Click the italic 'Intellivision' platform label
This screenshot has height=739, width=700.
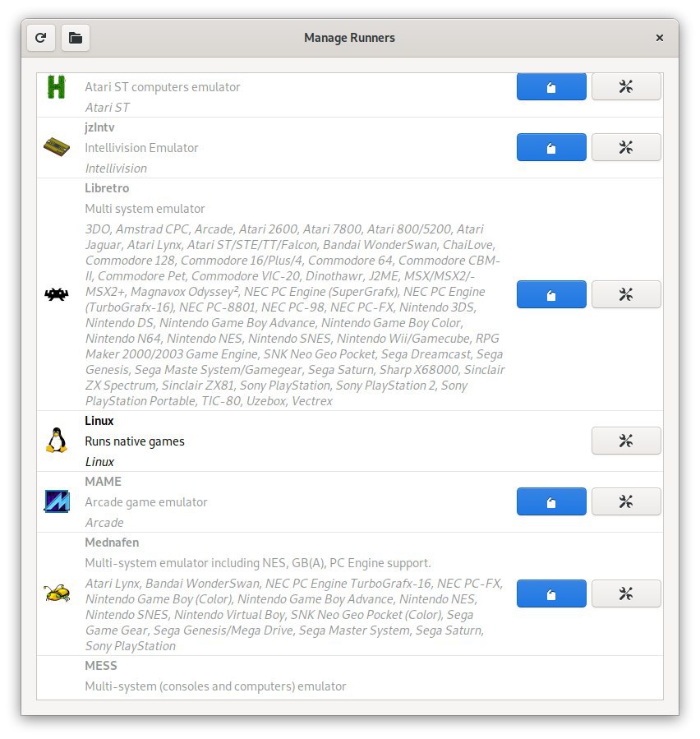point(116,169)
